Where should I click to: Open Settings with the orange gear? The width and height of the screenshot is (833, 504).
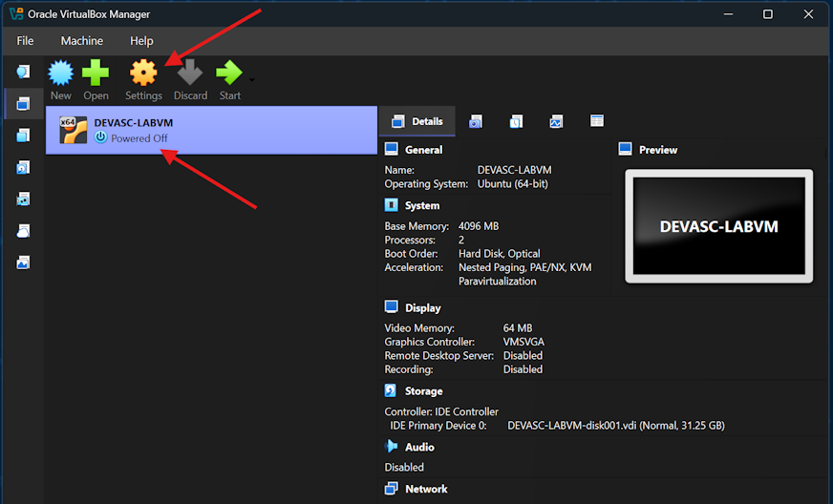point(143,79)
